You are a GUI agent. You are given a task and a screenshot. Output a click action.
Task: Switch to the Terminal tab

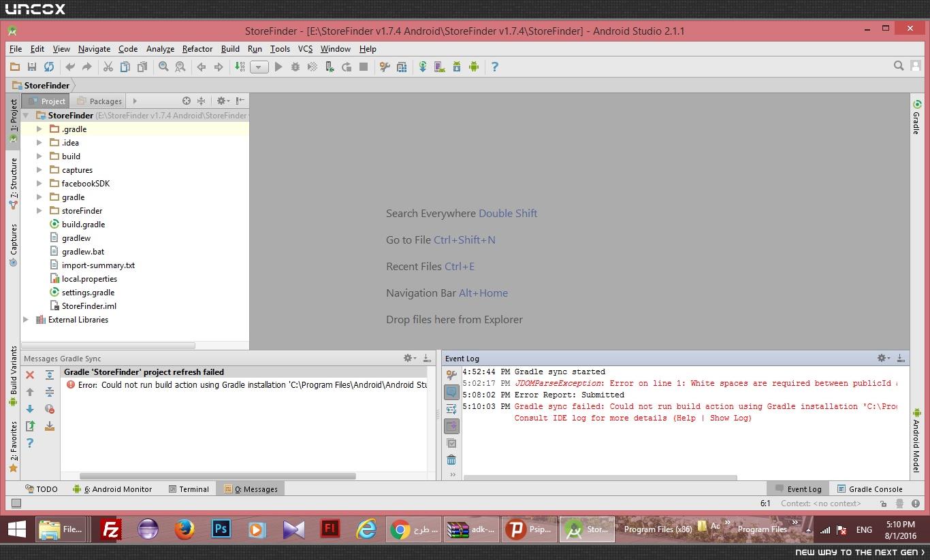(x=189, y=489)
